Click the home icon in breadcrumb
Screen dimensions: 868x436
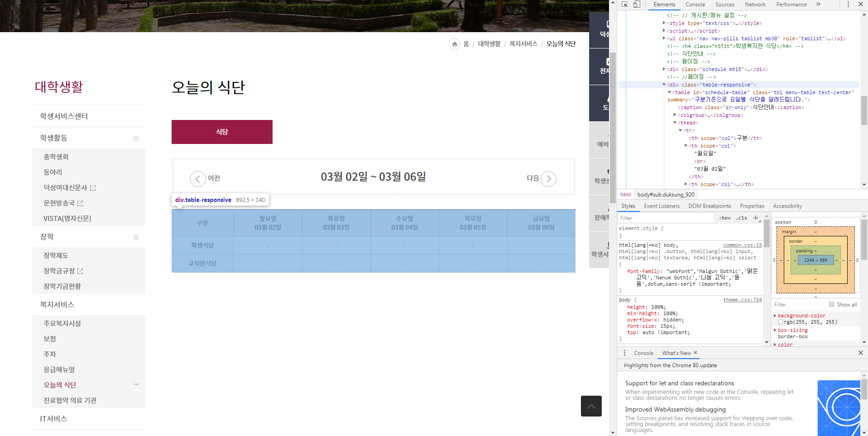(x=455, y=44)
